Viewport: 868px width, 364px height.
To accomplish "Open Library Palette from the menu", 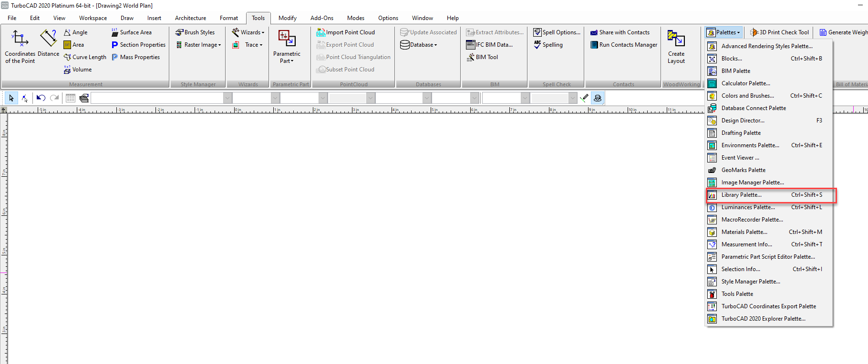I will tap(769, 195).
